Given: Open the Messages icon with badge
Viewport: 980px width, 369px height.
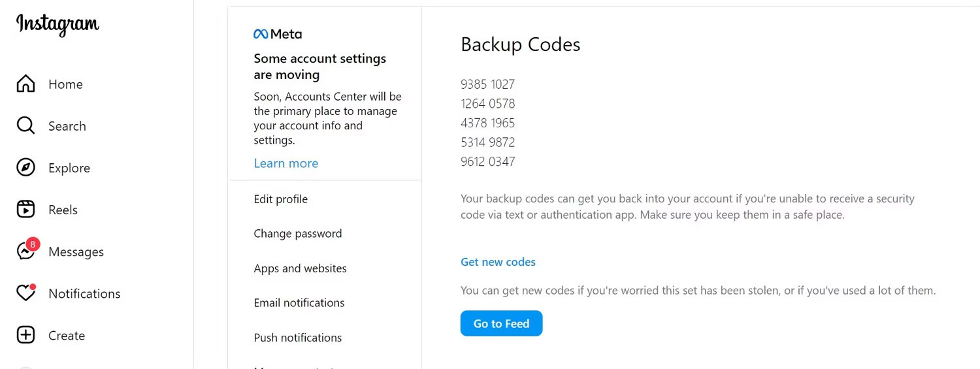Looking at the screenshot, I should click(x=26, y=251).
